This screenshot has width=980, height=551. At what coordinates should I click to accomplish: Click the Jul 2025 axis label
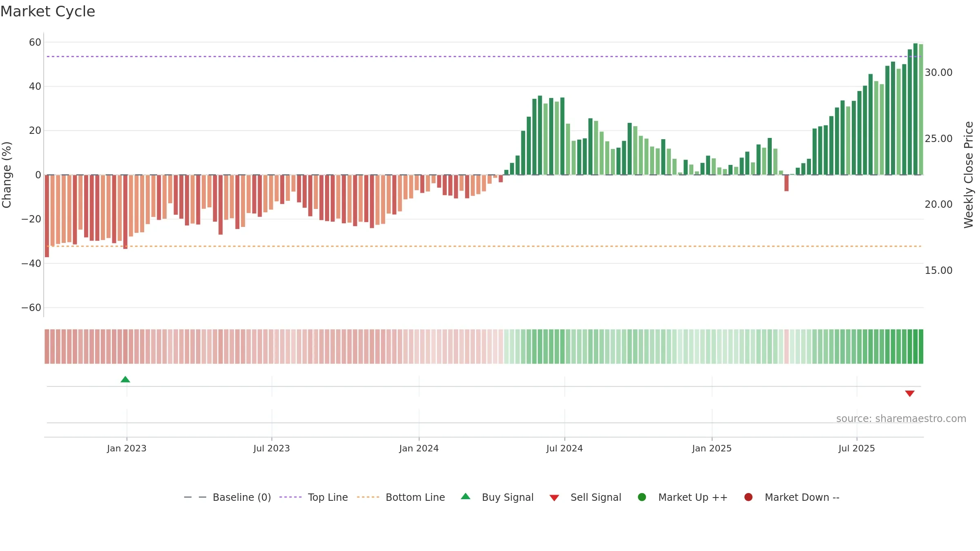pyautogui.click(x=857, y=448)
